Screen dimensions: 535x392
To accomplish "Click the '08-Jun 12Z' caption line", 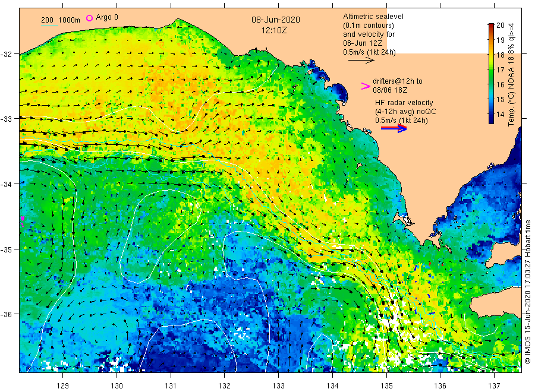I will pyautogui.click(x=363, y=43).
